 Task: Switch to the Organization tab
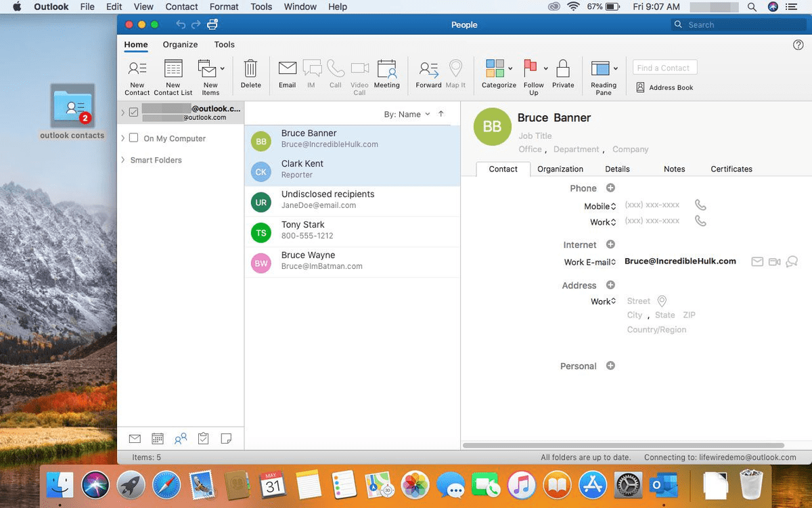pyautogui.click(x=560, y=169)
